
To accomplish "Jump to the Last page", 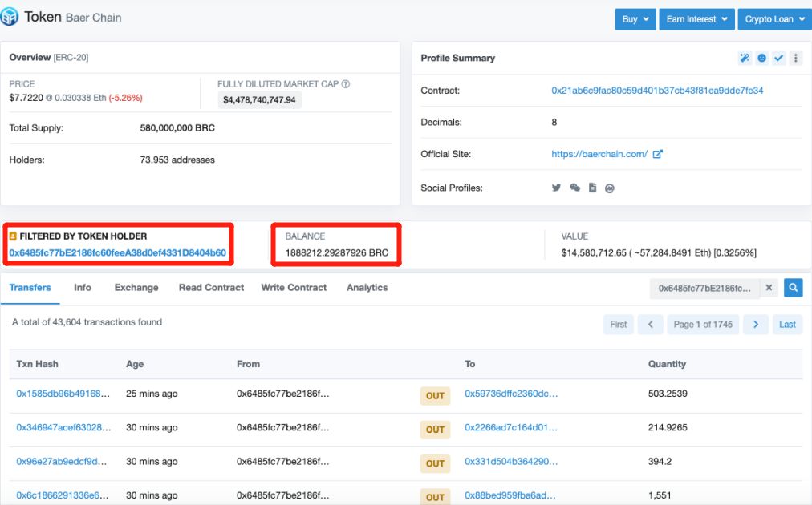I will point(788,325).
